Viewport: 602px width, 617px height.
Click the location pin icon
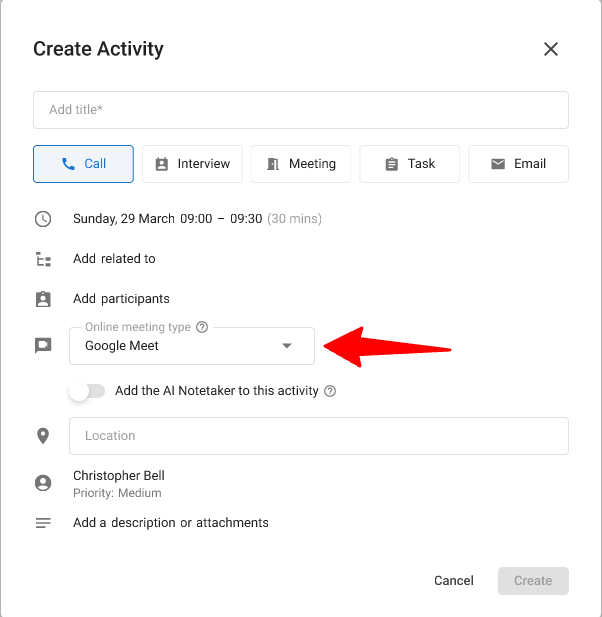coord(43,436)
